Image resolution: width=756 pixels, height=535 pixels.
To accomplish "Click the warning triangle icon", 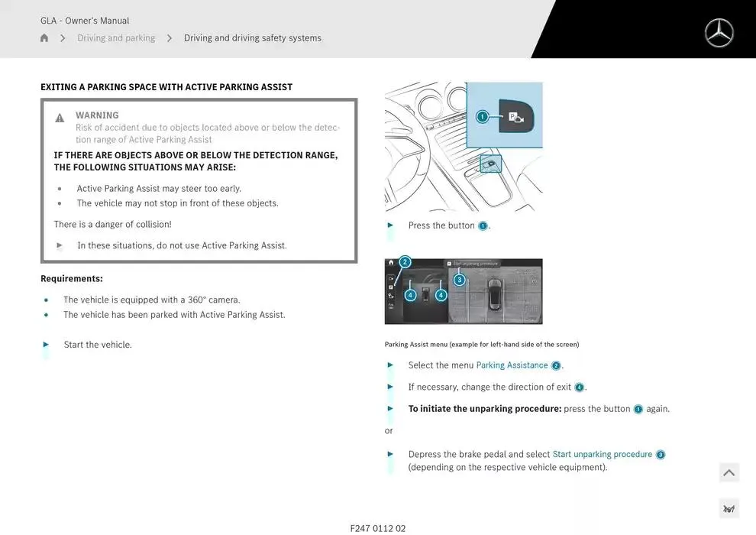I will [x=60, y=118].
